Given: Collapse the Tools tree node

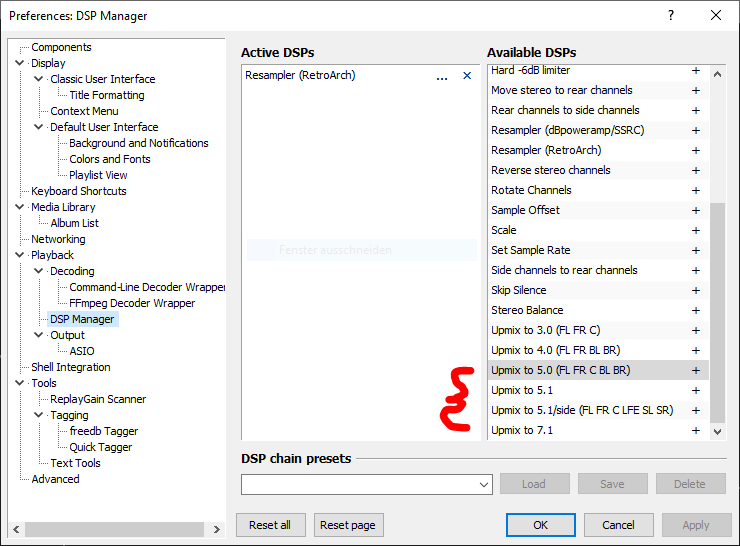Looking at the screenshot, I should point(20,383).
